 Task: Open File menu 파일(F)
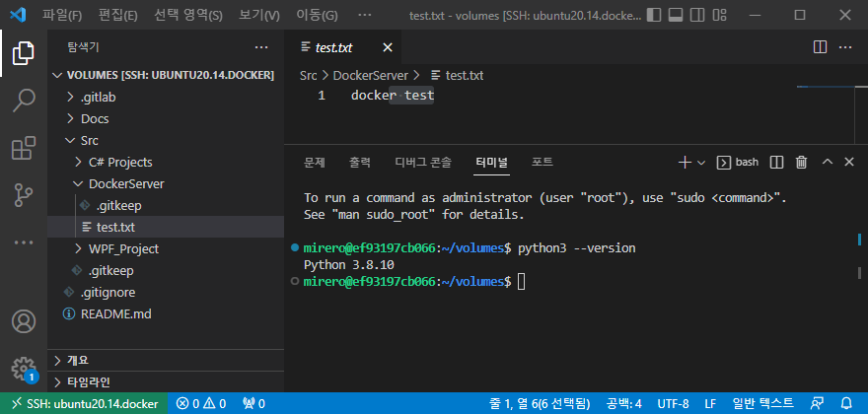click(62, 15)
